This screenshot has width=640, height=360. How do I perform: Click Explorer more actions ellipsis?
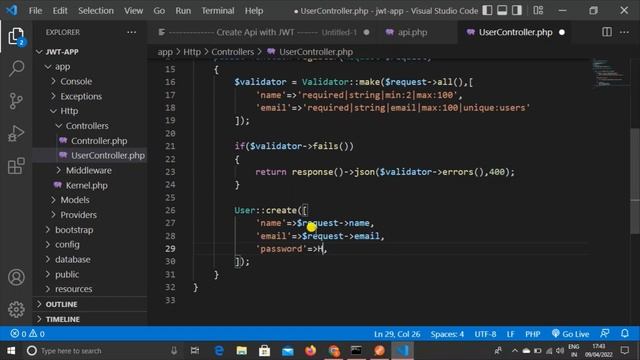click(131, 32)
